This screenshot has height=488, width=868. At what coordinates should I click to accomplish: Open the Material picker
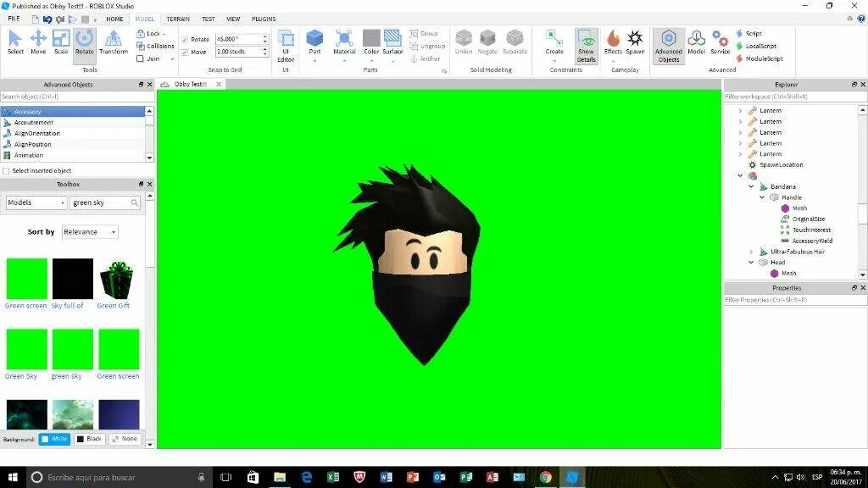click(x=344, y=42)
